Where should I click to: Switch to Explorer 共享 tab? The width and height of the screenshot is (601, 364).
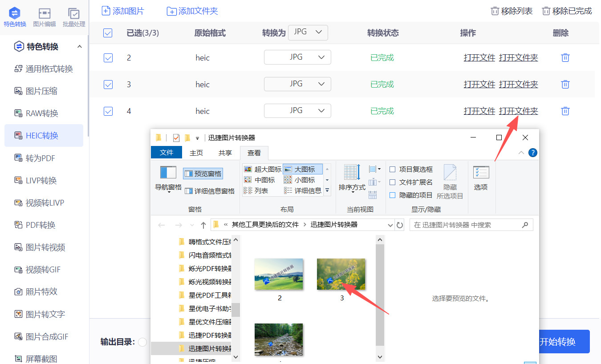tap(225, 153)
